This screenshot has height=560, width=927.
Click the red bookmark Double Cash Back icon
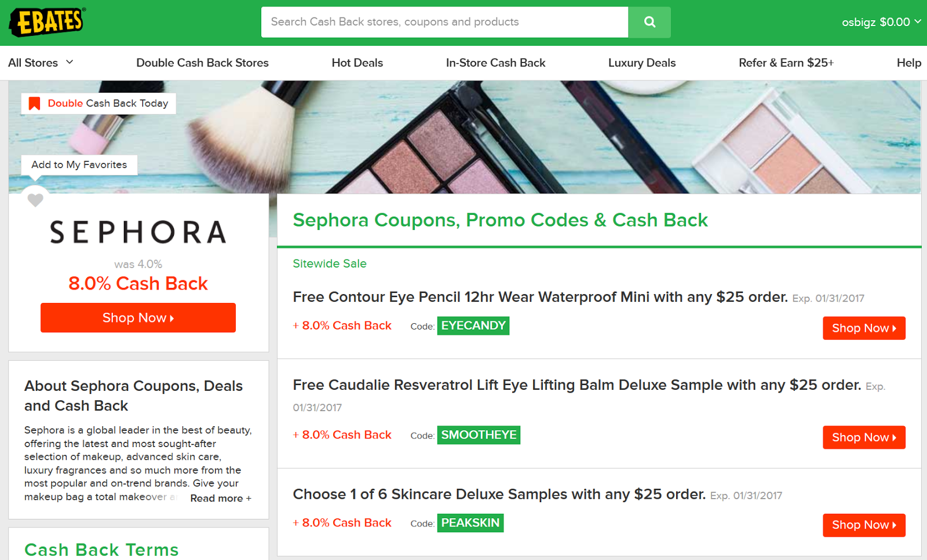[35, 104]
